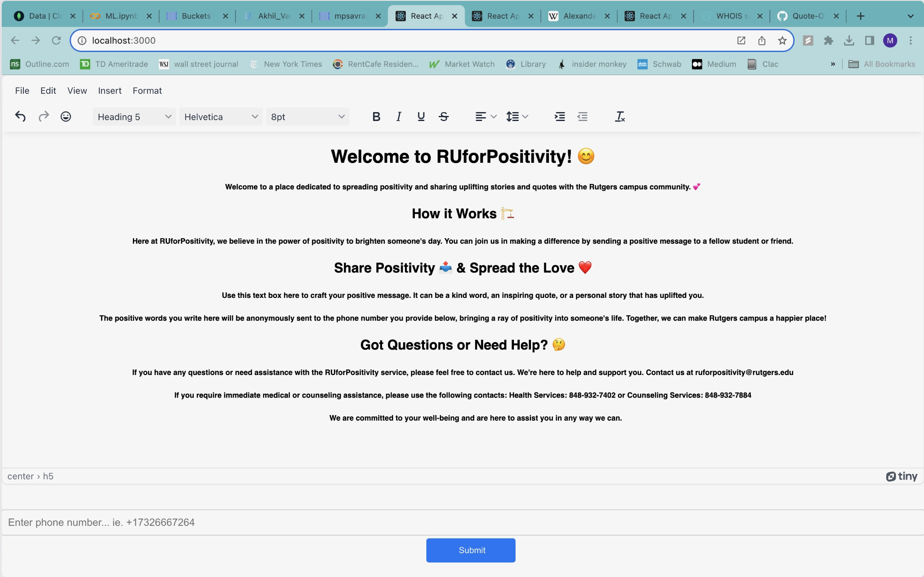The height and width of the screenshot is (577, 924).
Task: Click the tiny branding link
Action: coord(901,476)
